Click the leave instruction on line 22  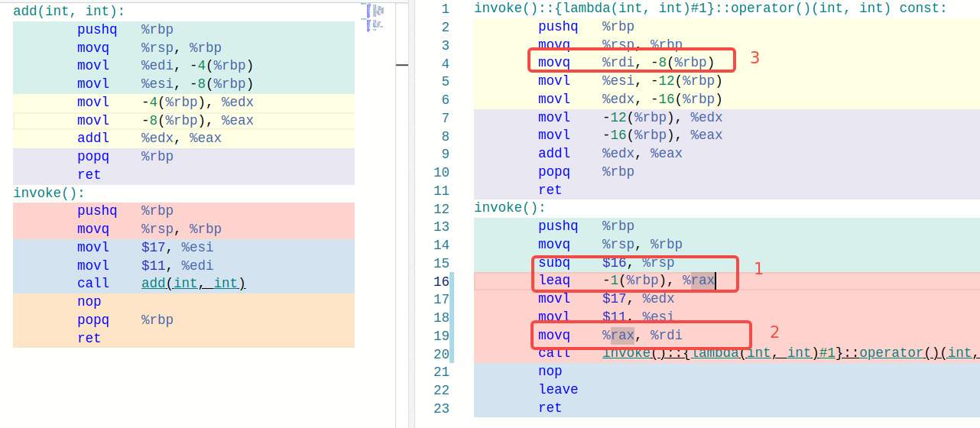pyautogui.click(x=558, y=390)
